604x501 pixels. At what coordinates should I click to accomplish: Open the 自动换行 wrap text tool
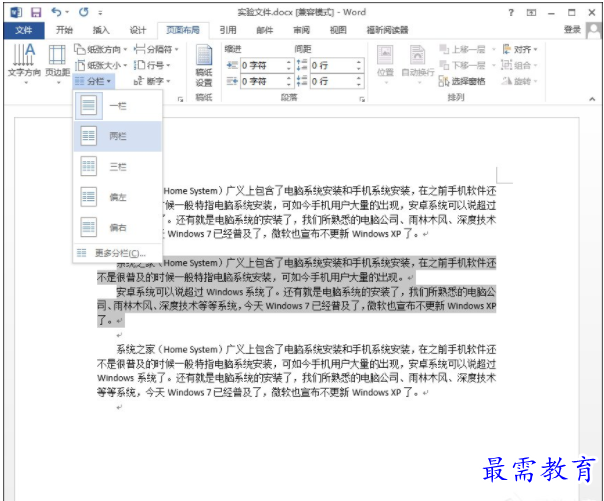[418, 64]
